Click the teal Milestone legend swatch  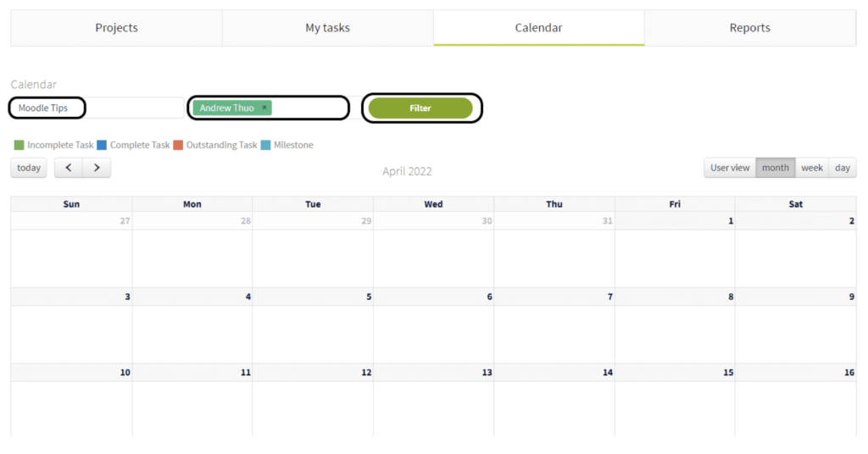265,145
